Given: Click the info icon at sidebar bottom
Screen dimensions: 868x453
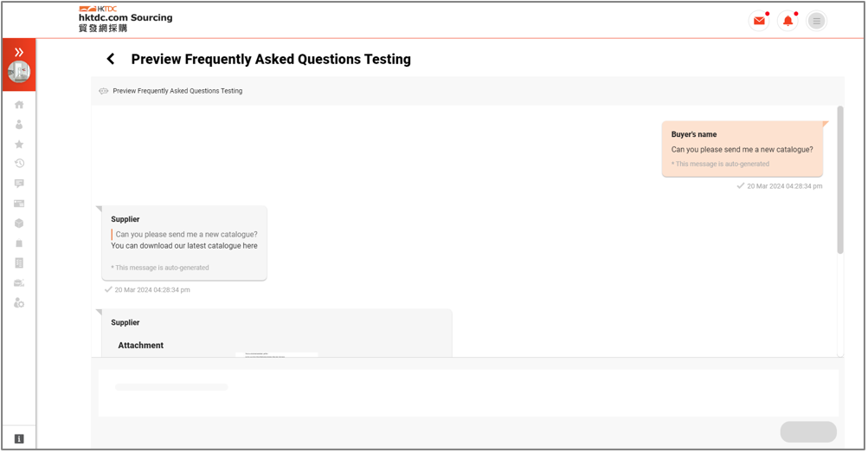Looking at the screenshot, I should coord(19,439).
